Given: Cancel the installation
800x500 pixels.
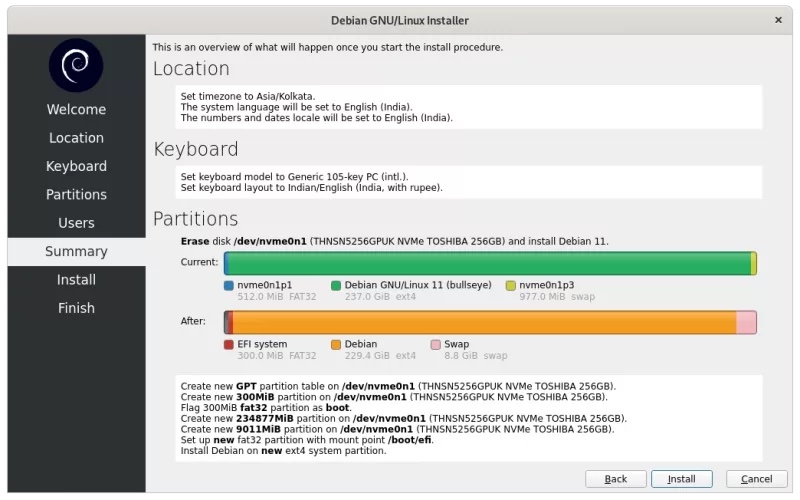Looking at the screenshot, I should tap(764, 479).
